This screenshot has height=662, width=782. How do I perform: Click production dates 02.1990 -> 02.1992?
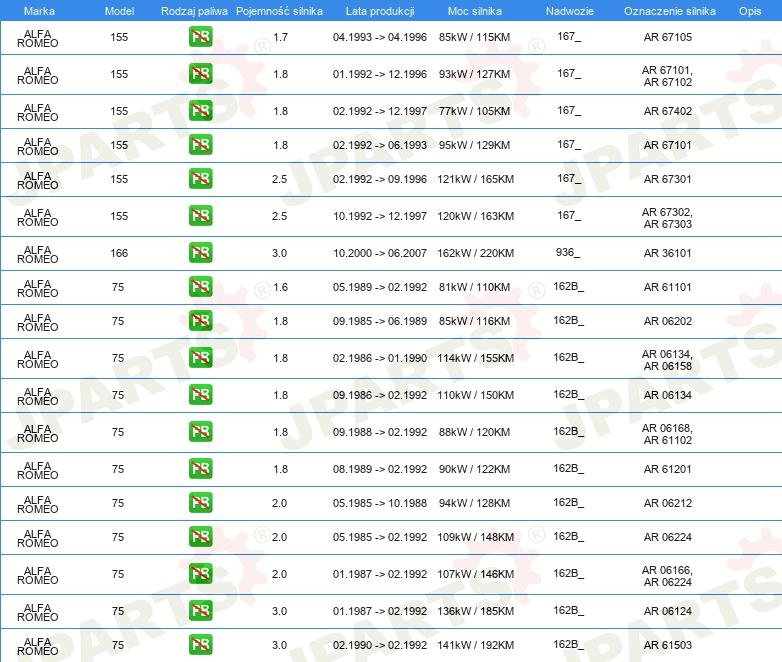point(380,645)
